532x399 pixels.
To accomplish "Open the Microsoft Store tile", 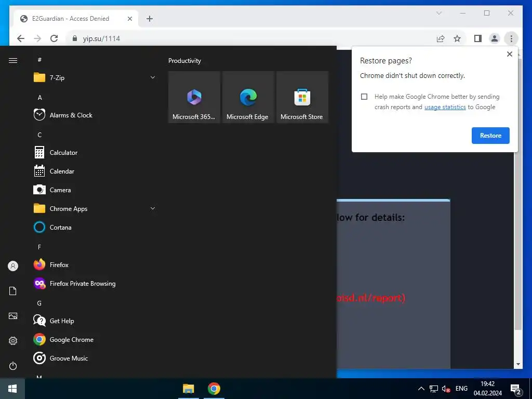I will (302, 97).
